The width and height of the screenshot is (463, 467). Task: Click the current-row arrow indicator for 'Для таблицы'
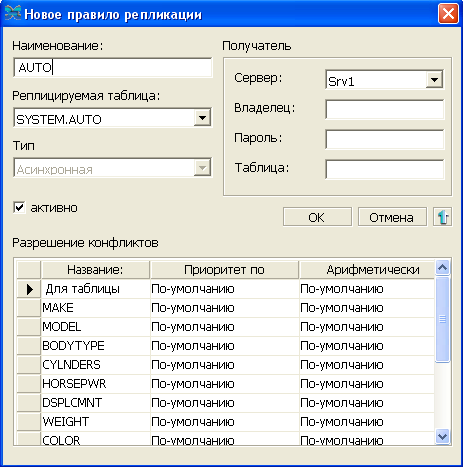click(29, 289)
